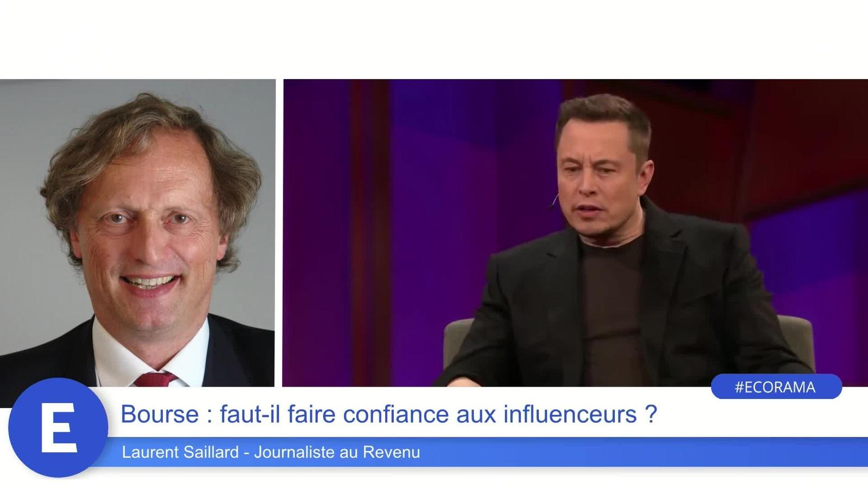Select the headline starting with Bourse

coord(388,414)
